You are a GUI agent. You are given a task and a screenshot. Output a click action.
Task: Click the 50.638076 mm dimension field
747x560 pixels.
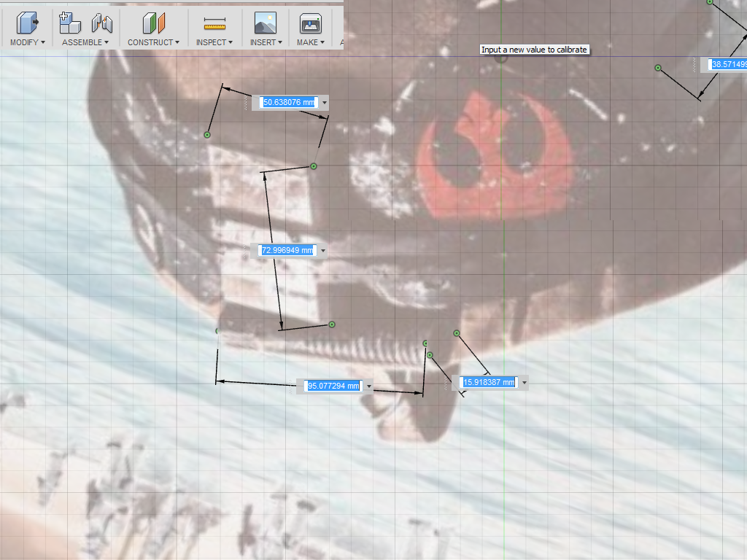tap(289, 102)
